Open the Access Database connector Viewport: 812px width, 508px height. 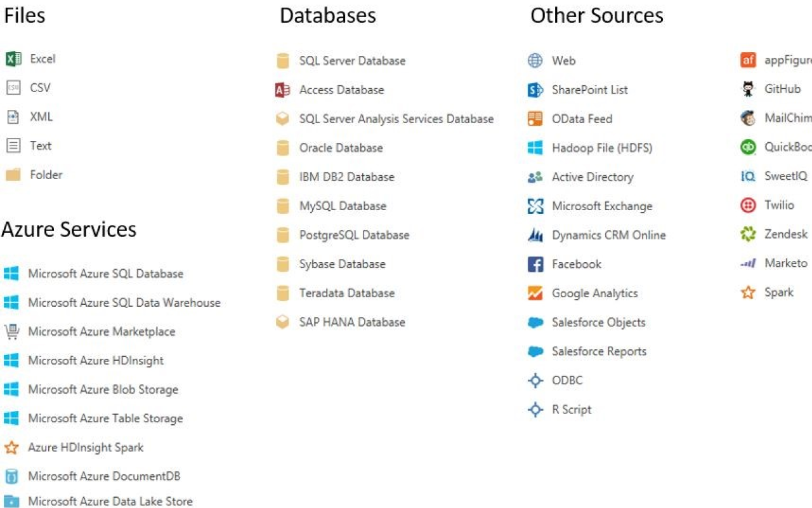coord(282,90)
